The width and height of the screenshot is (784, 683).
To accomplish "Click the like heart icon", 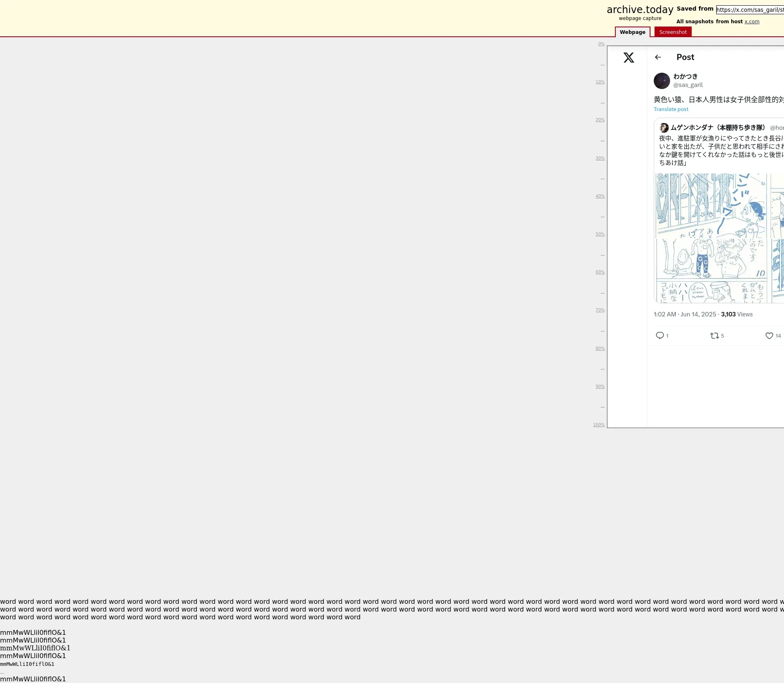I will (x=769, y=336).
